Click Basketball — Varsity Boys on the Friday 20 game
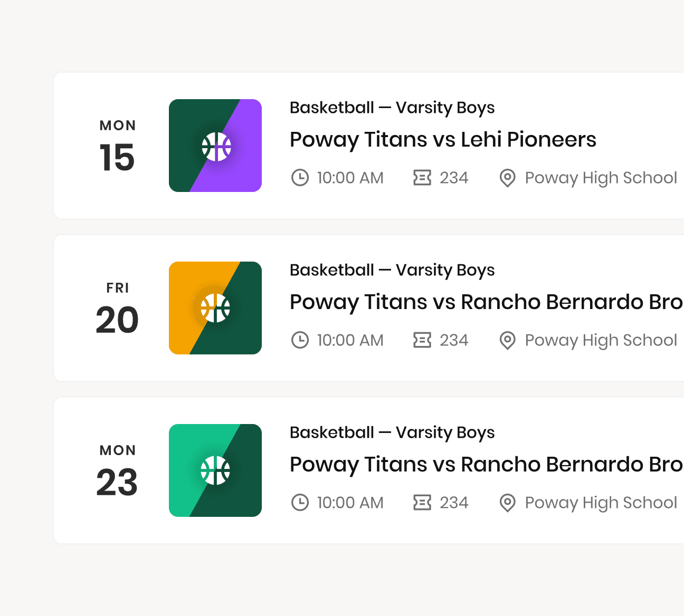Screen dimensions: 684x616 pyautogui.click(x=392, y=270)
